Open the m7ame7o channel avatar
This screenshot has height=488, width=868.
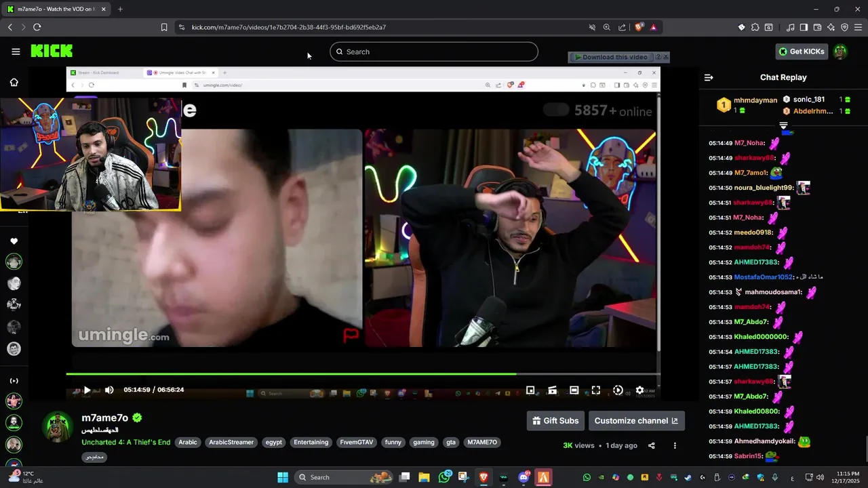pos(58,427)
